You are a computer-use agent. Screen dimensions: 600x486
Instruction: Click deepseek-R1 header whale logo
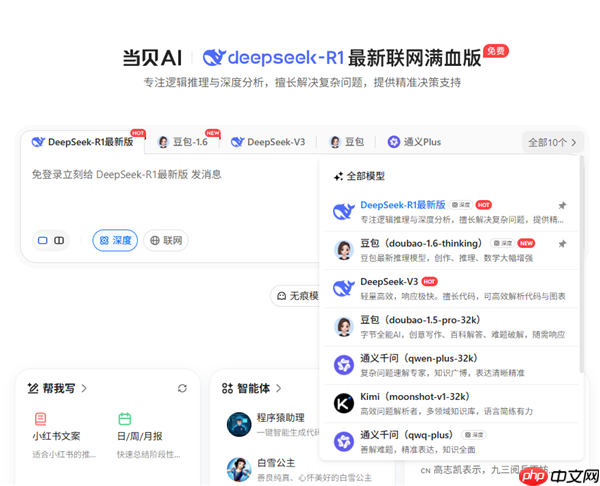point(214,57)
